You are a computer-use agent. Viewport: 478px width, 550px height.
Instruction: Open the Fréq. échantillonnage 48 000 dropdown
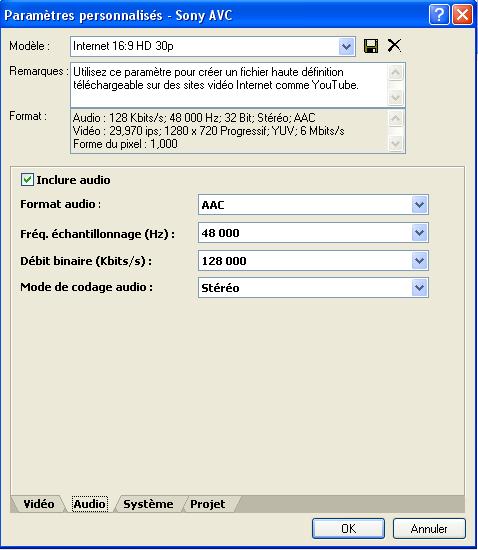[419, 233]
